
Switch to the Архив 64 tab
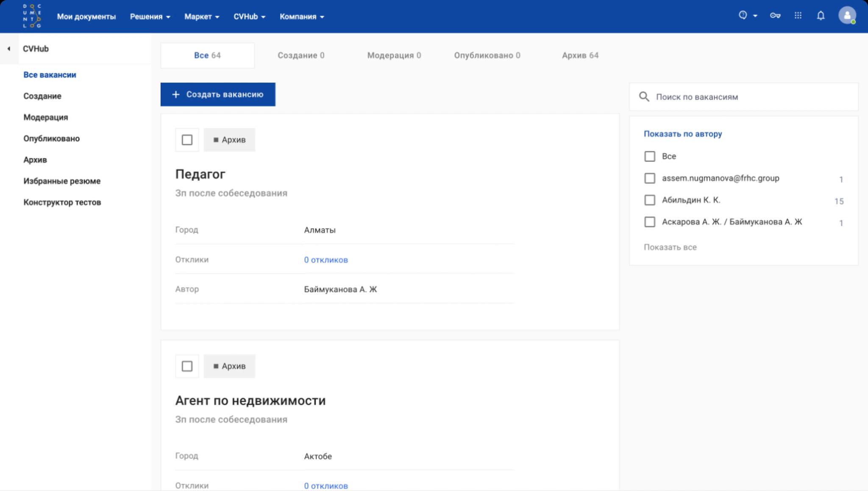(x=580, y=55)
